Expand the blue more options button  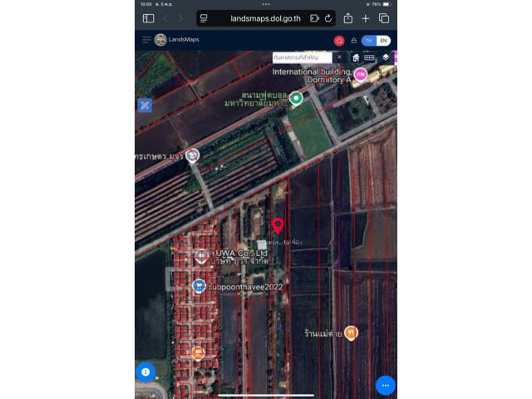[385, 385]
